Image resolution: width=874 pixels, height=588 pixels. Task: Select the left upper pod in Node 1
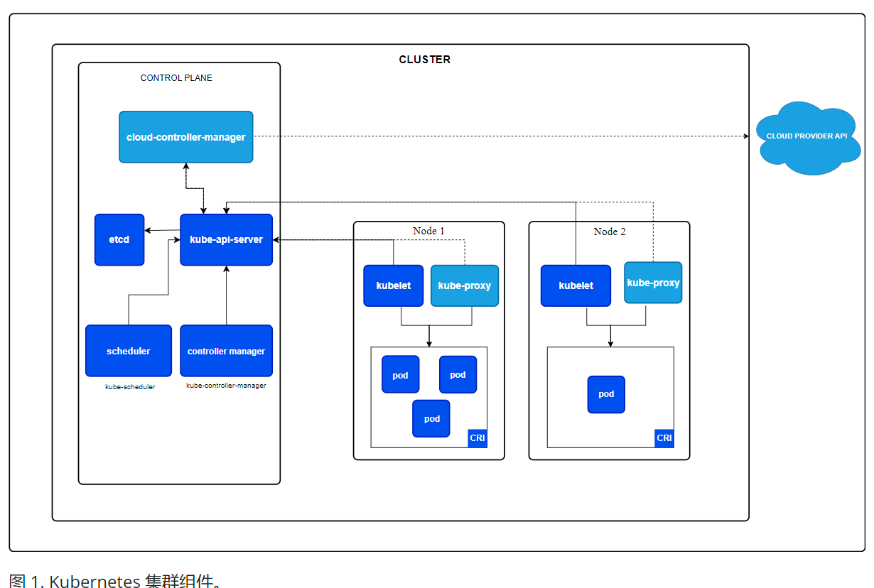[401, 374]
